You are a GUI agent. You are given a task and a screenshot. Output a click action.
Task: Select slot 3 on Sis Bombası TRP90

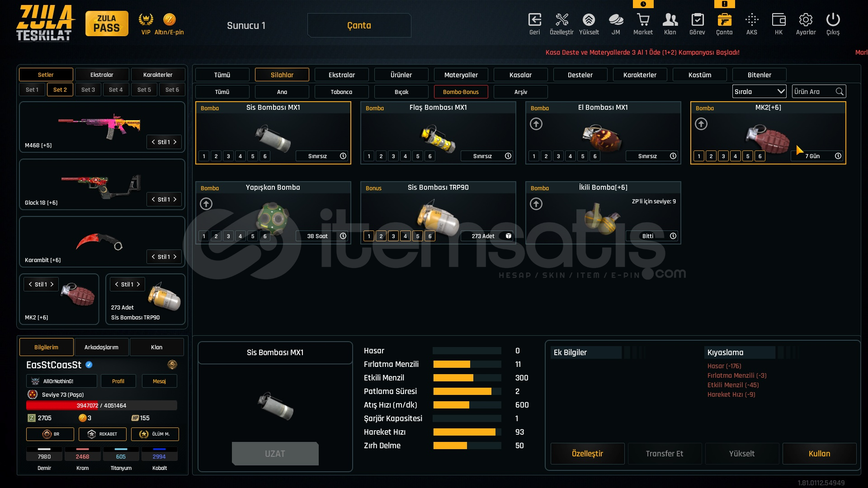393,236
